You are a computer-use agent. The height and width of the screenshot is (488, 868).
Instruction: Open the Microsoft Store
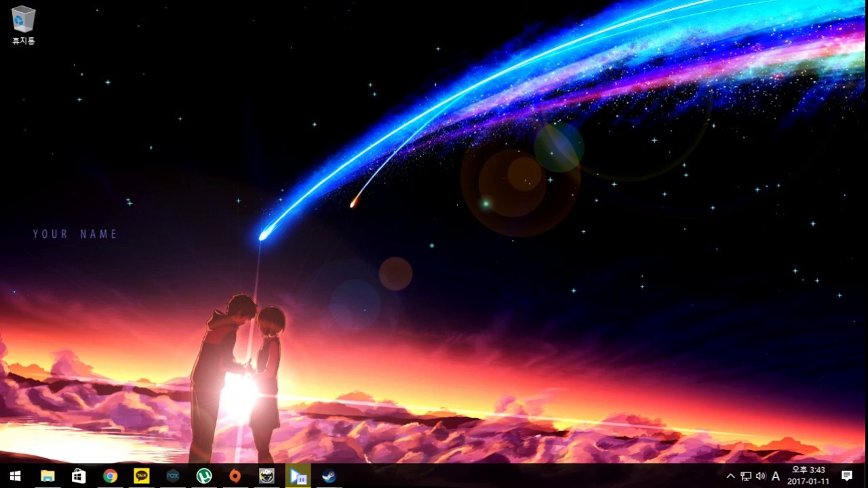coord(78,476)
